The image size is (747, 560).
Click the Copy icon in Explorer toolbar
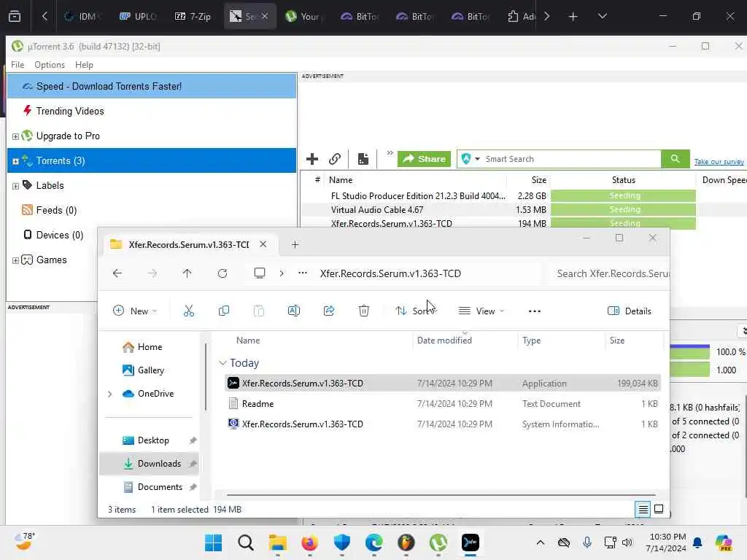tap(223, 311)
